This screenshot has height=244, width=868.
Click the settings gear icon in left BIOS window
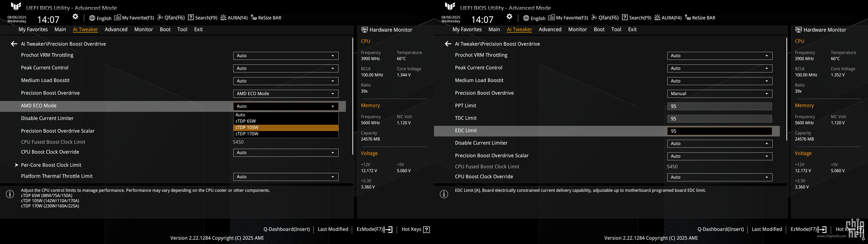click(x=75, y=17)
